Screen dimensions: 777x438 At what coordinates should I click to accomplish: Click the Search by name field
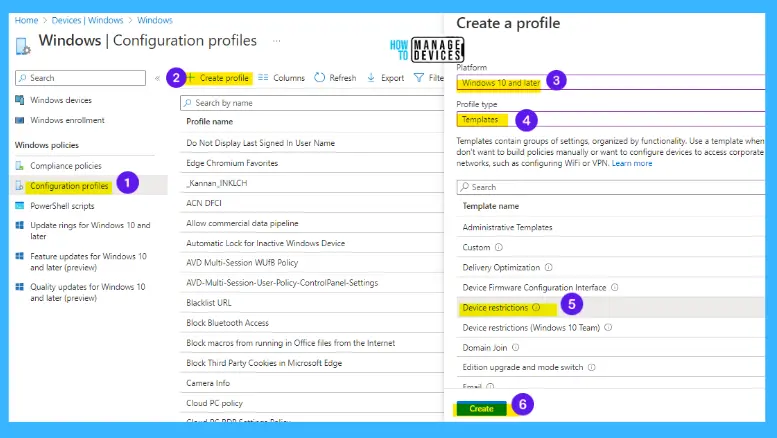coord(312,103)
